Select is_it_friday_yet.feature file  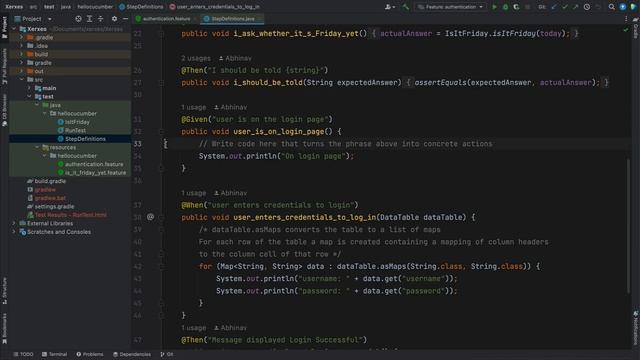point(92,173)
